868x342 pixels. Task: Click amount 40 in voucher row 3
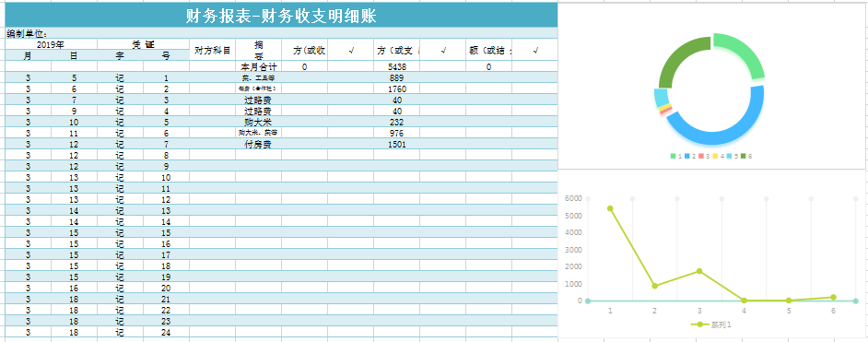396,100
